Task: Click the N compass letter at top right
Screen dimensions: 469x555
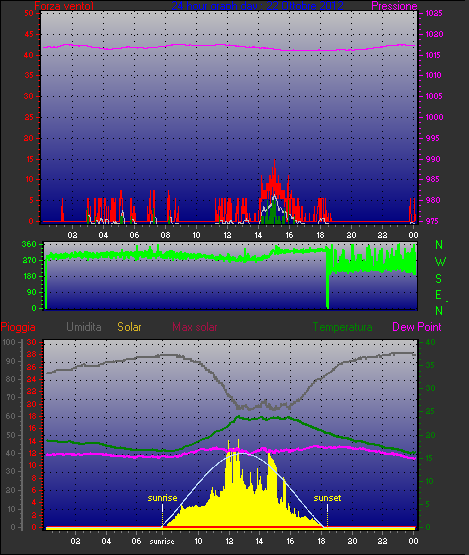Action: (x=439, y=245)
